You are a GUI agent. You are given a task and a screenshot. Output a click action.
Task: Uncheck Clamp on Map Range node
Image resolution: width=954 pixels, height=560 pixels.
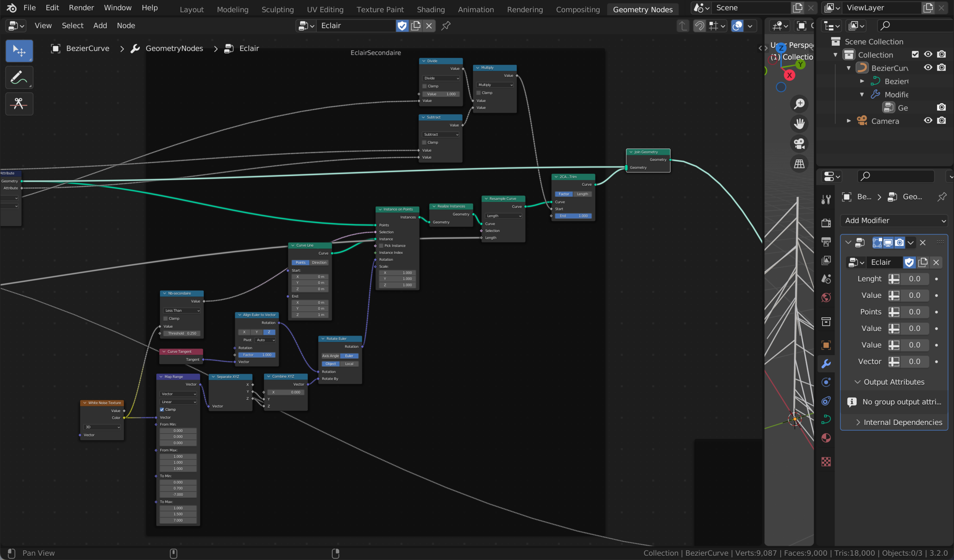coord(162,409)
